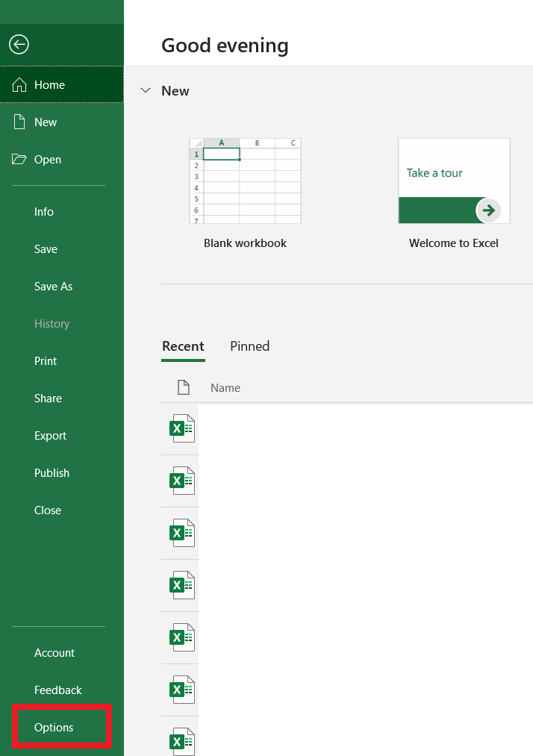This screenshot has width=533, height=756.
Task: Click the Home house icon
Action: click(x=19, y=84)
